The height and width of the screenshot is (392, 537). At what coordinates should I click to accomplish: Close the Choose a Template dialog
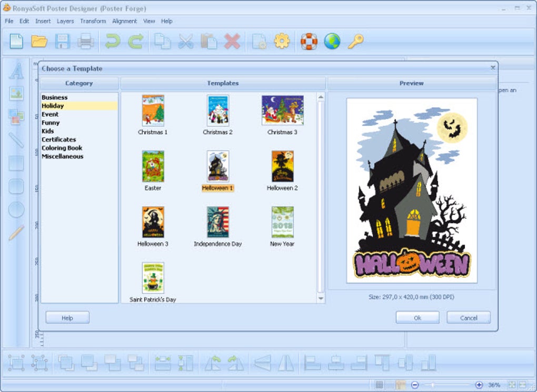tap(493, 68)
